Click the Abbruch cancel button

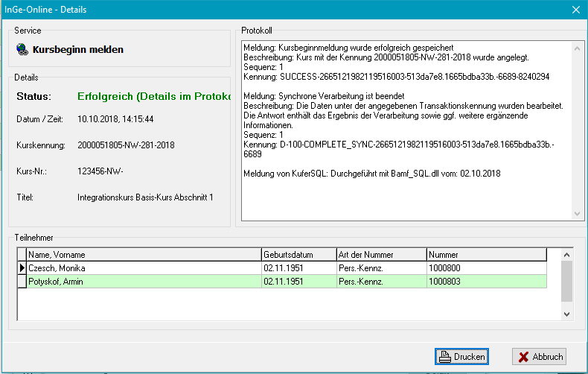[540, 356]
